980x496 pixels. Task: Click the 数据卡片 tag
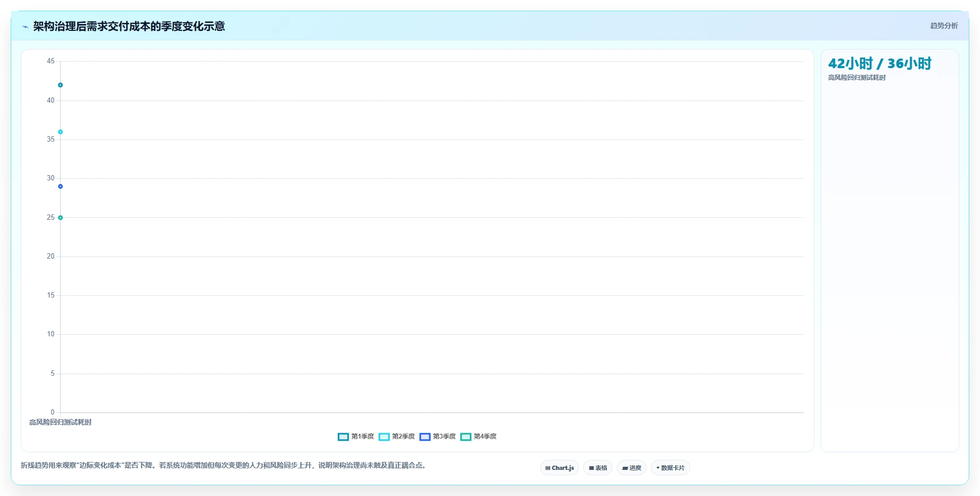tap(670, 468)
